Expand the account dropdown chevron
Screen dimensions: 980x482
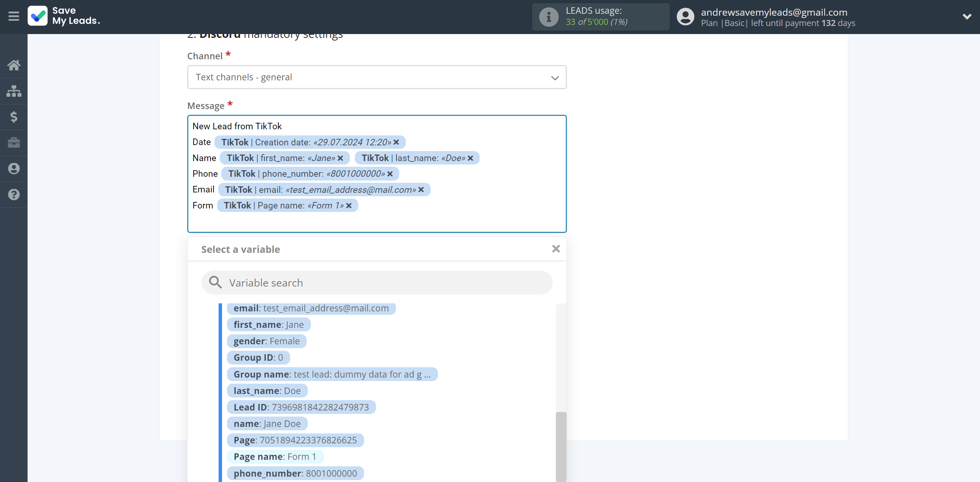tap(967, 16)
